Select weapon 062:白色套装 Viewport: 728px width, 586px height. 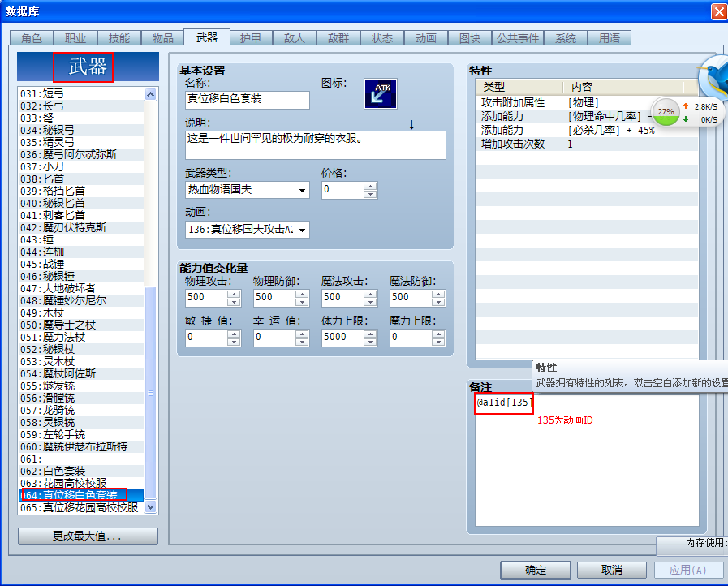[81, 472]
